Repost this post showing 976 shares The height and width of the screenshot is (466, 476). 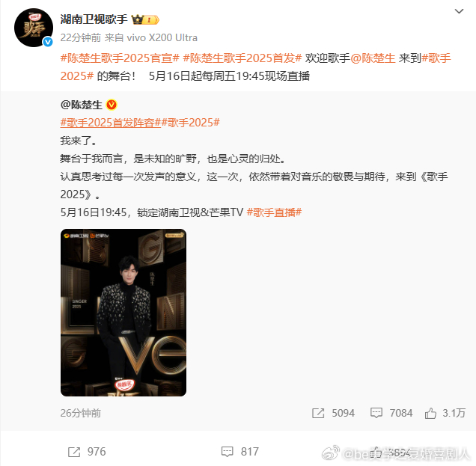pos(87,452)
